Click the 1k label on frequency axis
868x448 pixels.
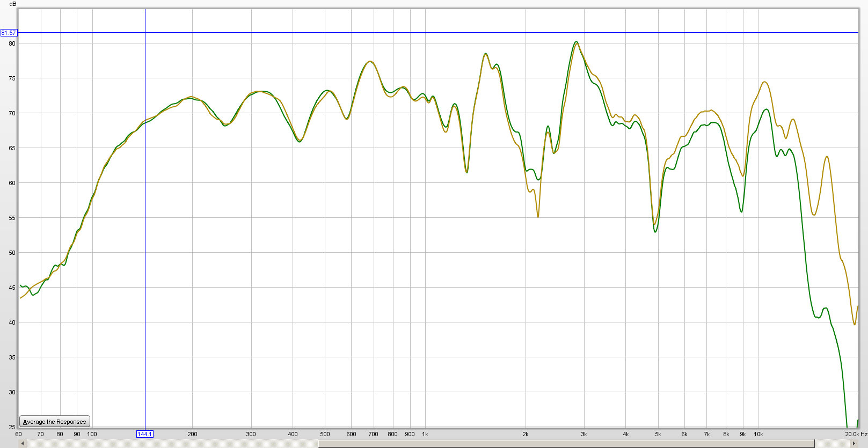(425, 434)
